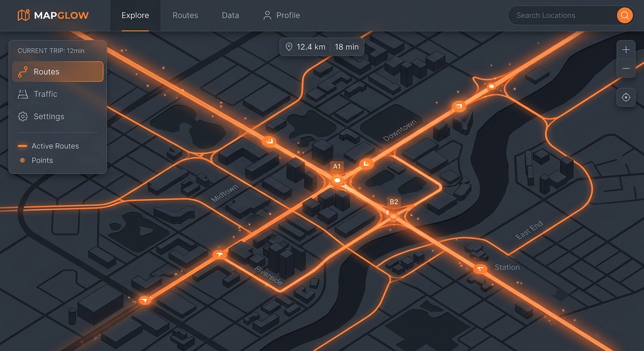644x351 pixels.
Task: Click the Profile person icon
Action: pos(268,16)
